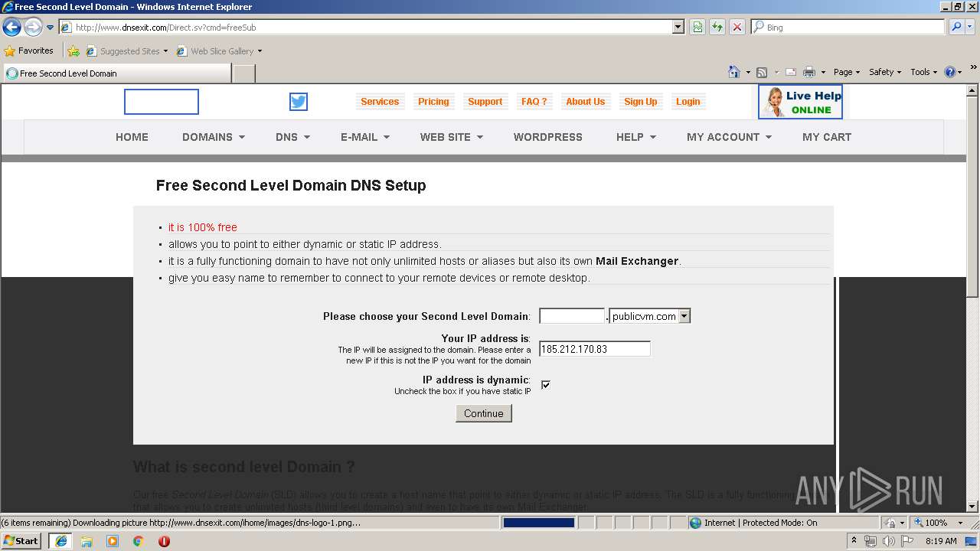Expand the DOMAINS navigation menu

[x=214, y=137]
